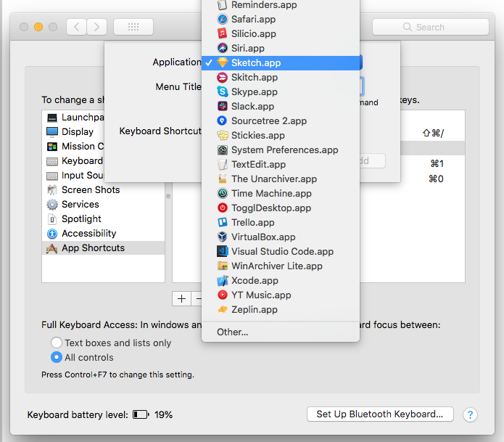
Task: Choose the YT Music.app icon
Action: 222,295
